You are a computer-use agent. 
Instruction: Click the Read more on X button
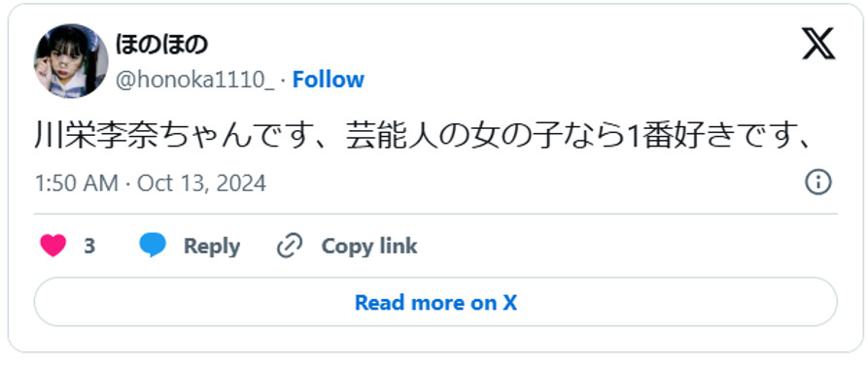point(435,302)
